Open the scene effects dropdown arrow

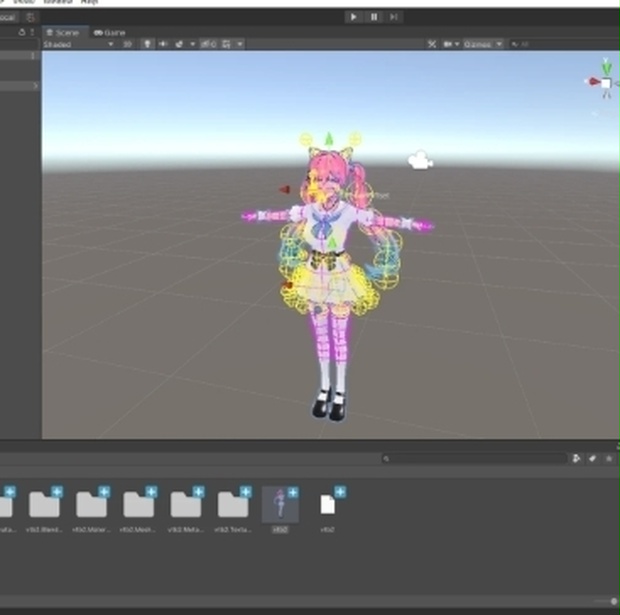[x=193, y=44]
